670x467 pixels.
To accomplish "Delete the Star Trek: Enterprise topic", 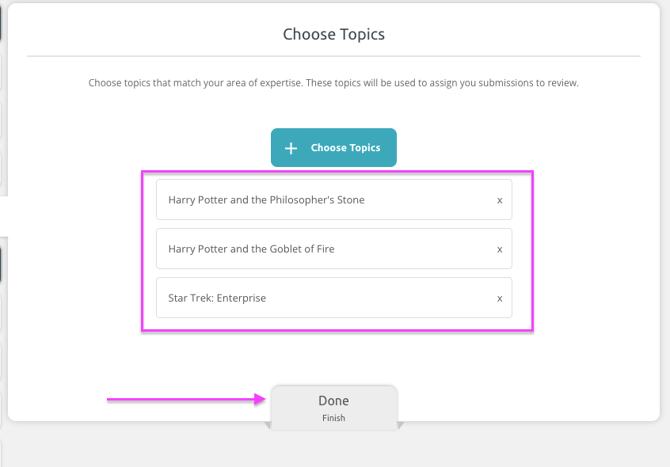I will tap(500, 298).
